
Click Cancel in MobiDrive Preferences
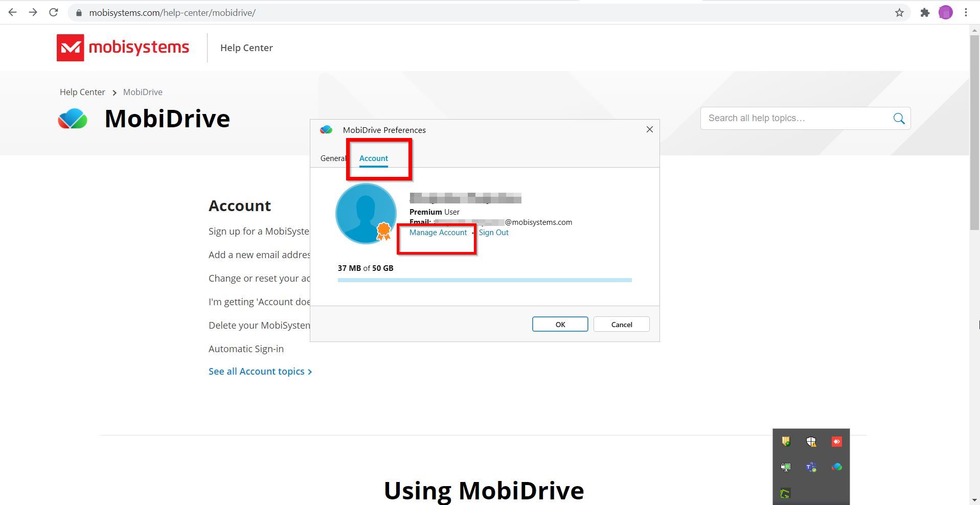(x=621, y=325)
